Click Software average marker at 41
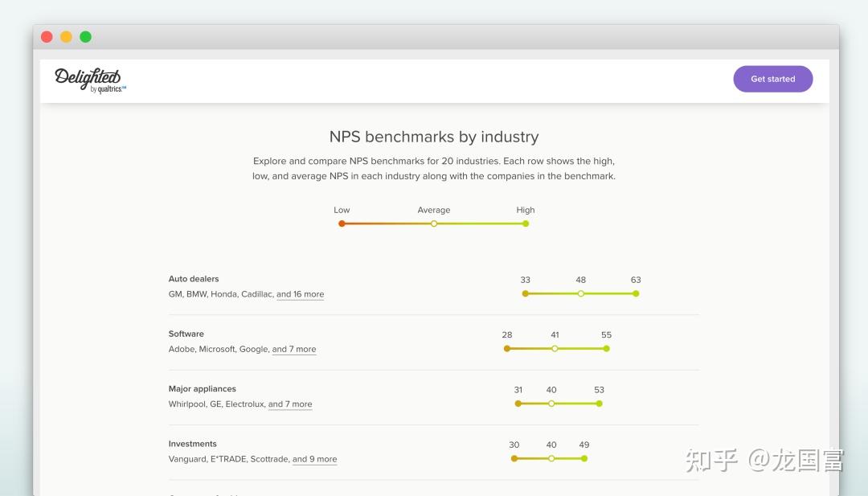Image resolution: width=868 pixels, height=496 pixels. (x=555, y=349)
